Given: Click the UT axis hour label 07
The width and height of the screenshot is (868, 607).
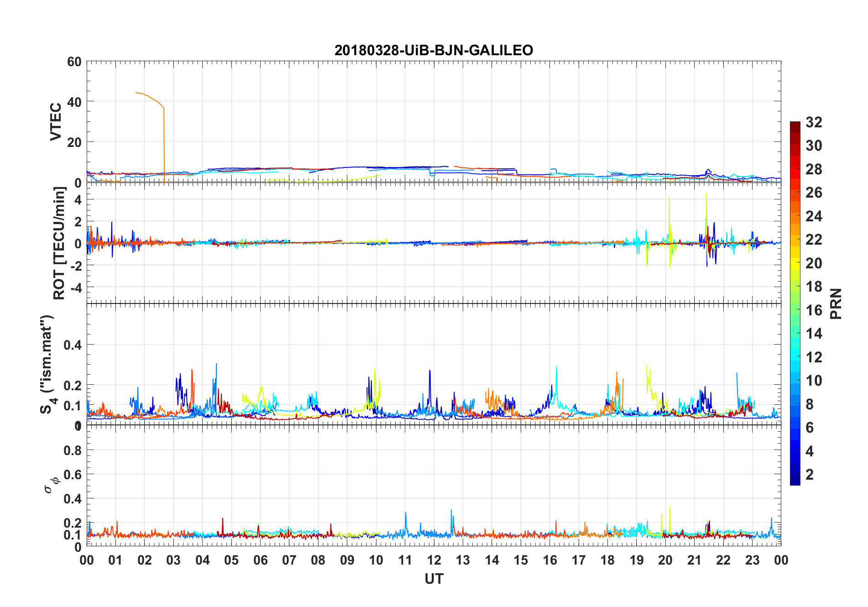Looking at the screenshot, I should click(289, 560).
